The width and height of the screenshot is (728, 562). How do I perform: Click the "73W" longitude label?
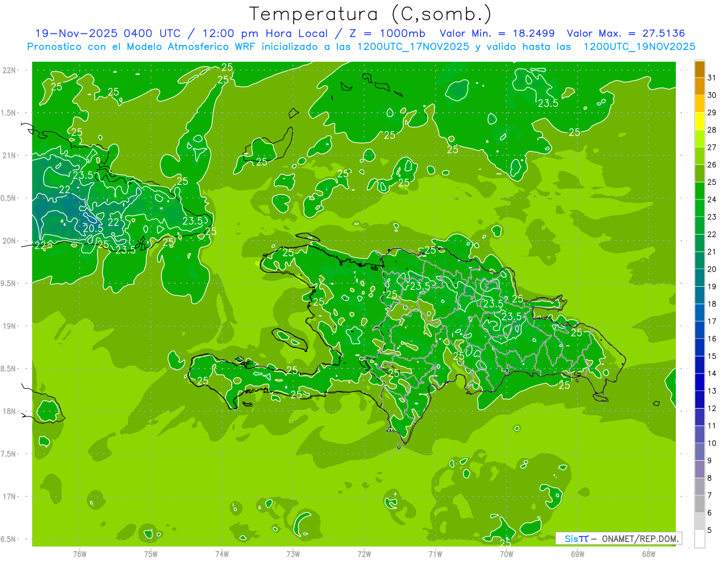tap(293, 554)
